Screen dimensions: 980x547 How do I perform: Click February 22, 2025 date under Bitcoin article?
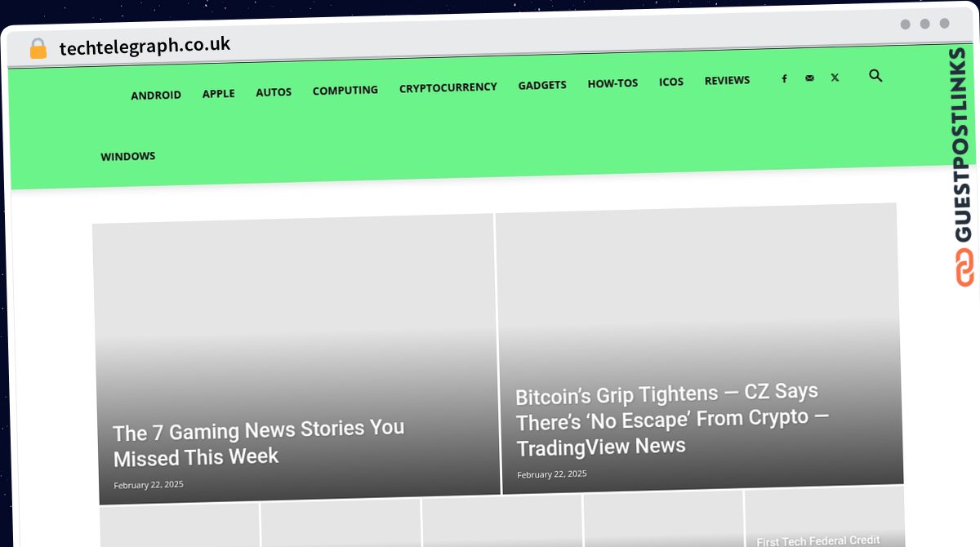pos(552,474)
